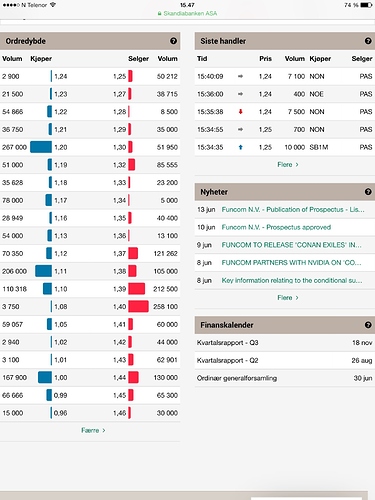Click blue up arrow on 15:34:35 trade
This screenshot has height=500, width=375.
[x=240, y=147]
